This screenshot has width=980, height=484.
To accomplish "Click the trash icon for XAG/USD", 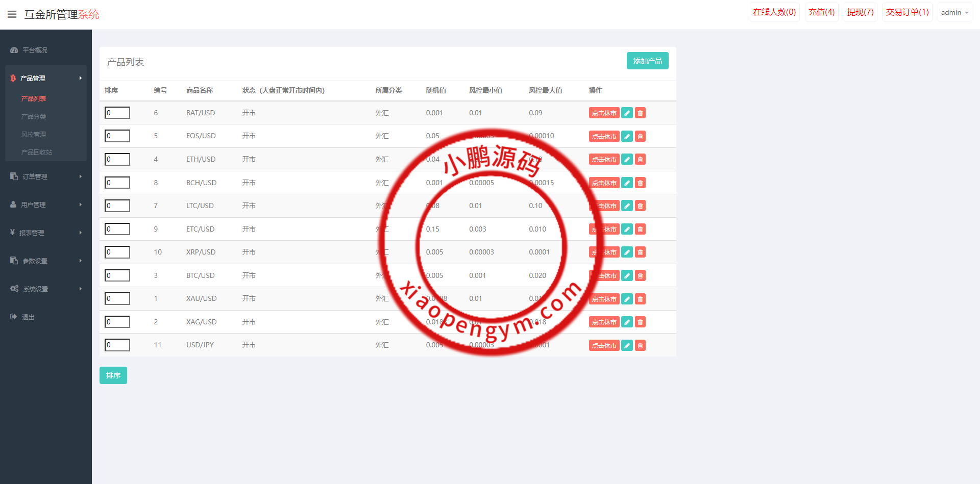I will coord(640,322).
